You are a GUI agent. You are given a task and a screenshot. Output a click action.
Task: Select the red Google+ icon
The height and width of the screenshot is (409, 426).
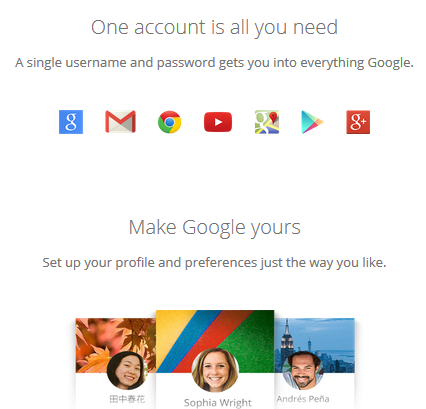tap(358, 122)
